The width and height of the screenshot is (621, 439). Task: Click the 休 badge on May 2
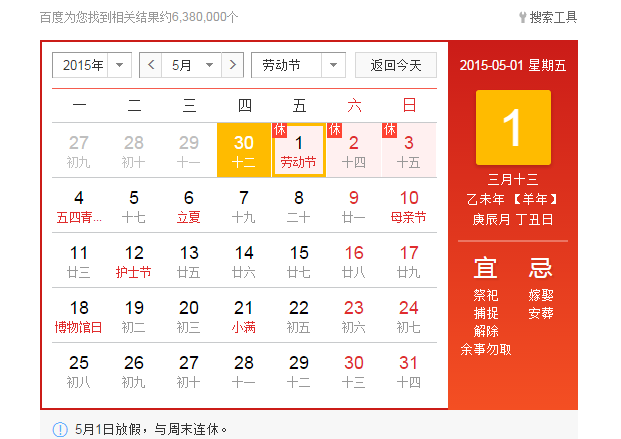tap(334, 130)
